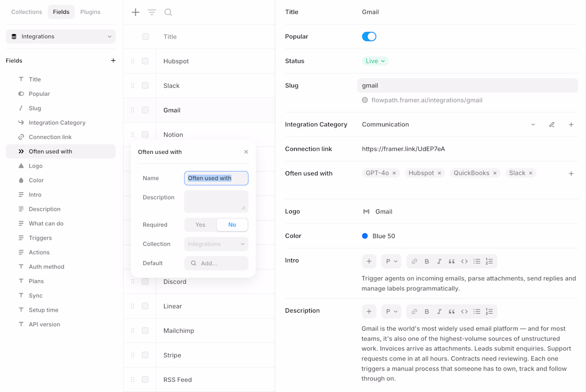
Task: Open the Integrations collection dropdown
Action: click(61, 37)
